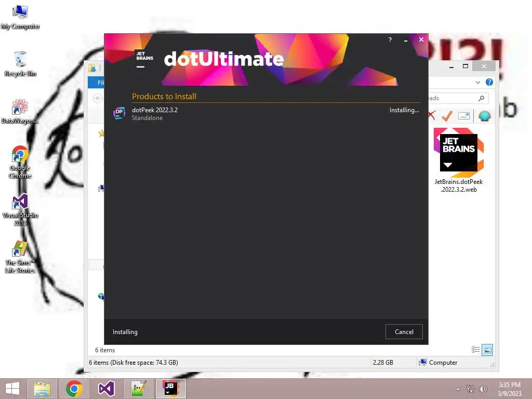Open Visual Studio from the taskbar
The height and width of the screenshot is (399, 532).
point(106,389)
